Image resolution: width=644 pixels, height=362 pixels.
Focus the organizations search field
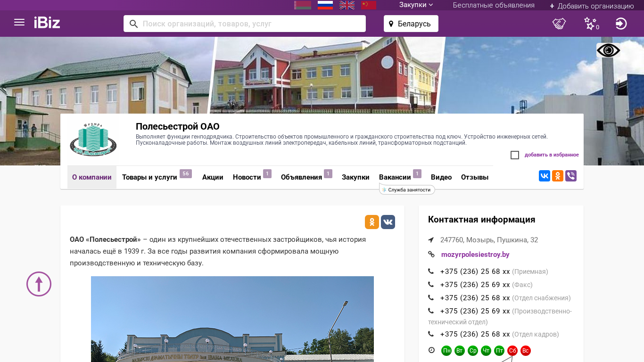coord(245,24)
